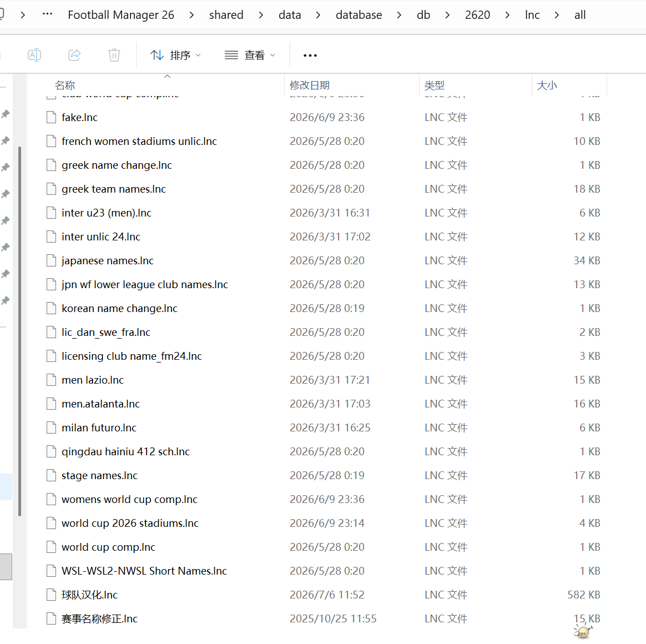Select file french women stadiums unlic.lnc
The image size is (646, 644).
pyautogui.click(x=139, y=142)
